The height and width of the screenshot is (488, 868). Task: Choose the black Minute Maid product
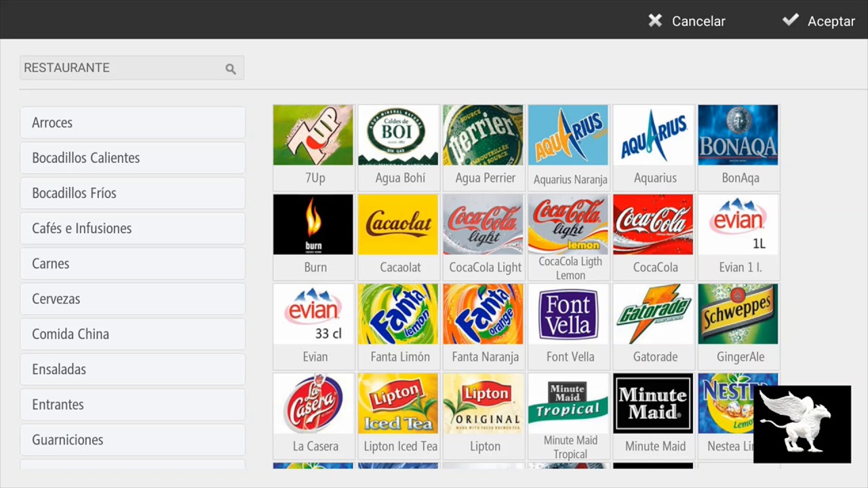(x=653, y=415)
